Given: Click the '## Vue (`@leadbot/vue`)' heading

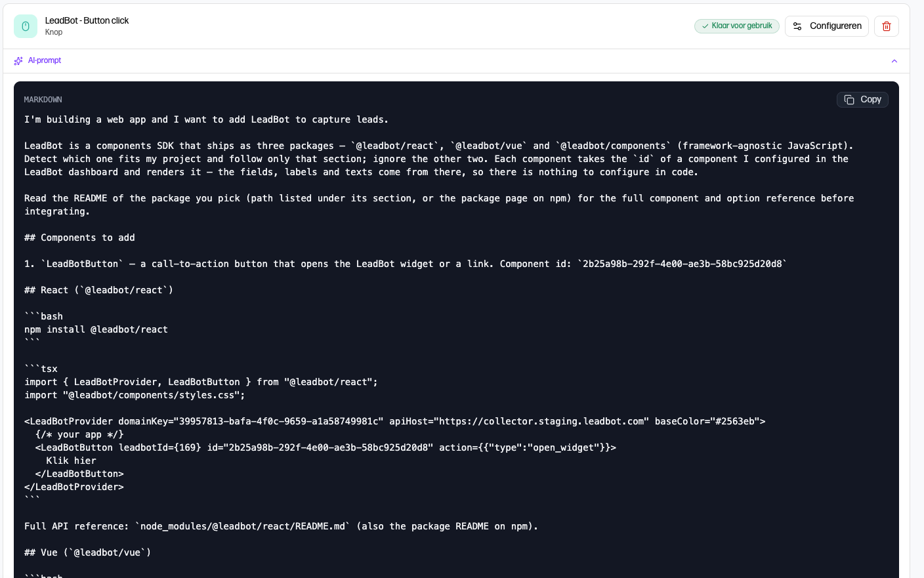Looking at the screenshot, I should click(x=87, y=552).
